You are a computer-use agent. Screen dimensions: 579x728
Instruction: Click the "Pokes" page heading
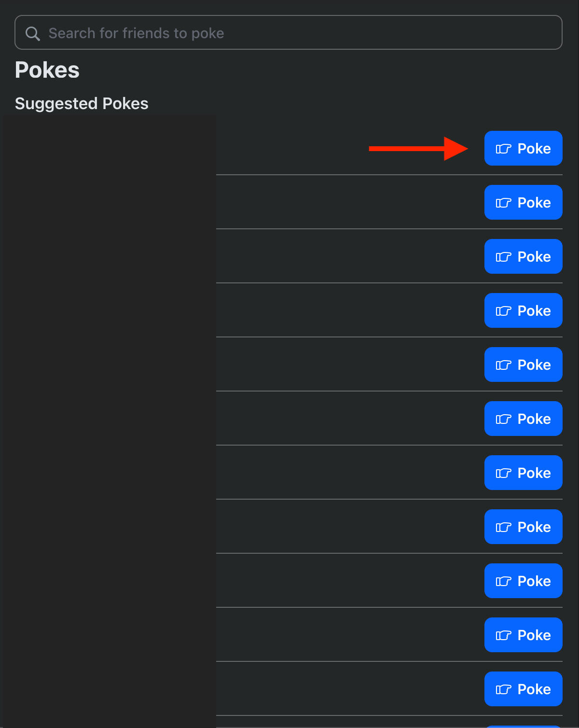pyautogui.click(x=47, y=70)
